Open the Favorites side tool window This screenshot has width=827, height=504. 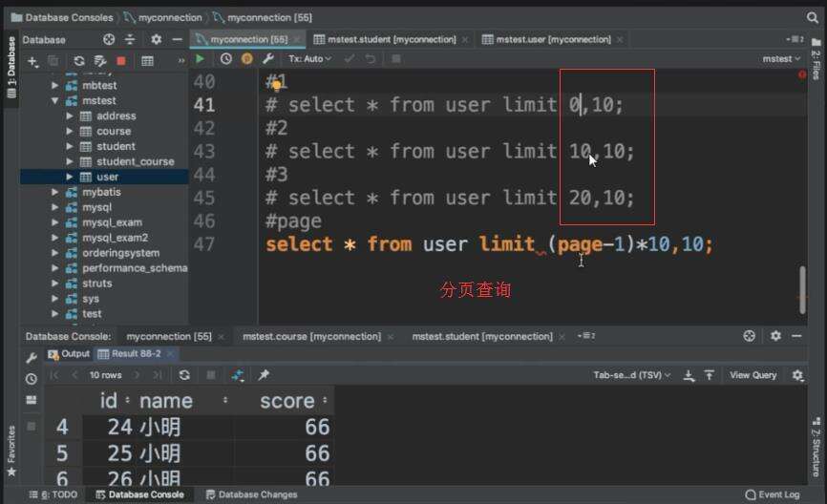[x=11, y=451]
